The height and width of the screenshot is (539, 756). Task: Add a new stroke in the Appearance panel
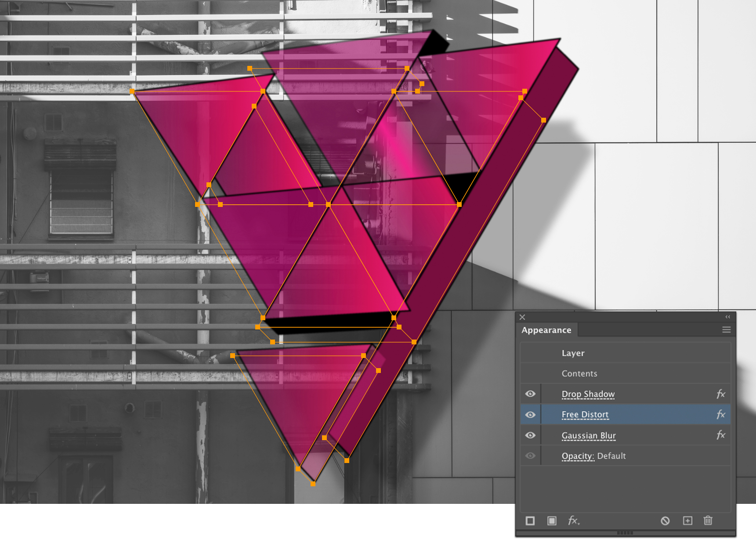point(530,521)
